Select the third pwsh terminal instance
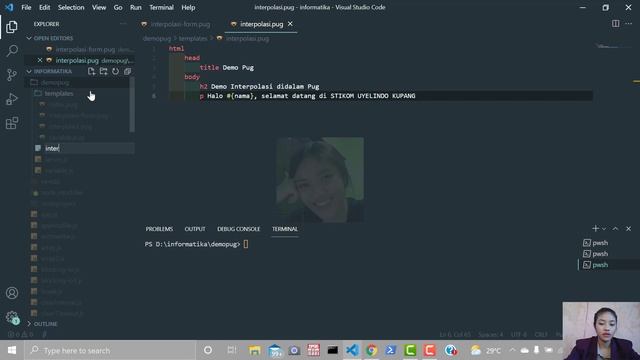640x360 pixels. coord(596,265)
